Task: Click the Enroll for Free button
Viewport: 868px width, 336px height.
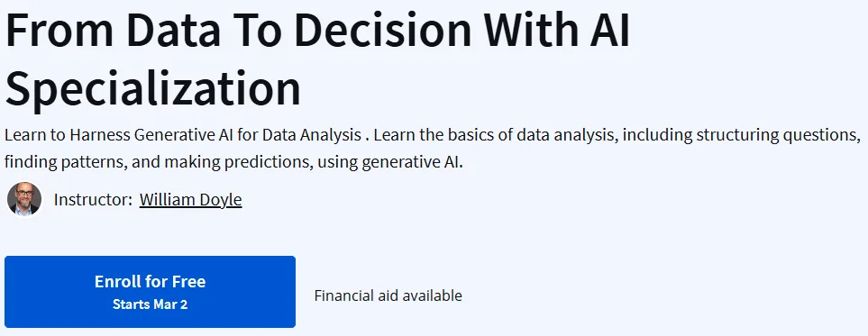Action: [150, 292]
